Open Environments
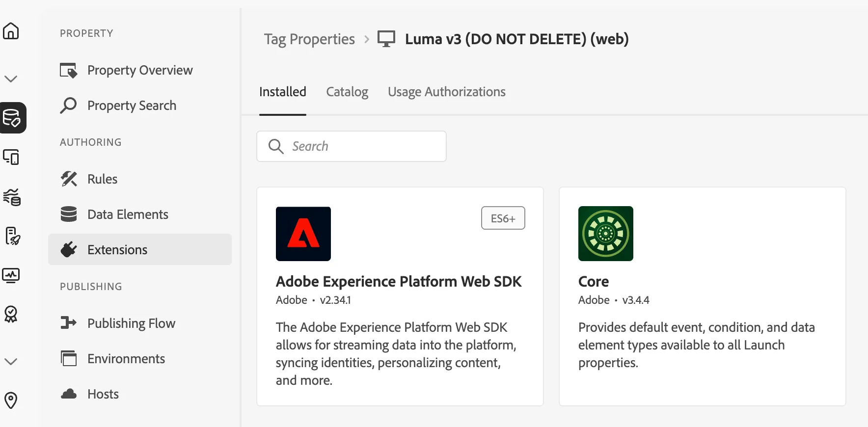The width and height of the screenshot is (868, 427). click(140, 359)
